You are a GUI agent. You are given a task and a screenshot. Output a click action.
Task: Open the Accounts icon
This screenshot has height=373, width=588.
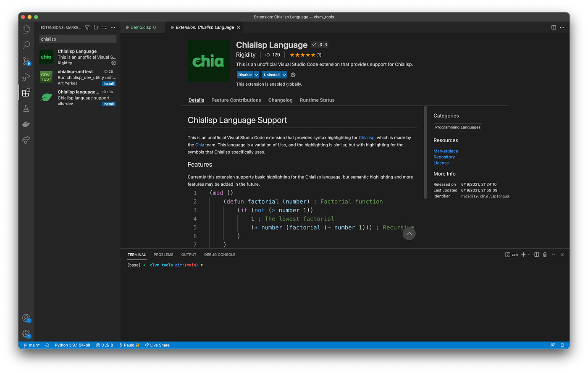(26, 318)
